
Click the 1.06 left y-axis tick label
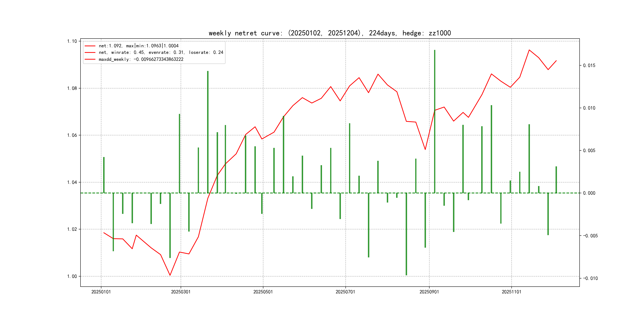click(72, 135)
